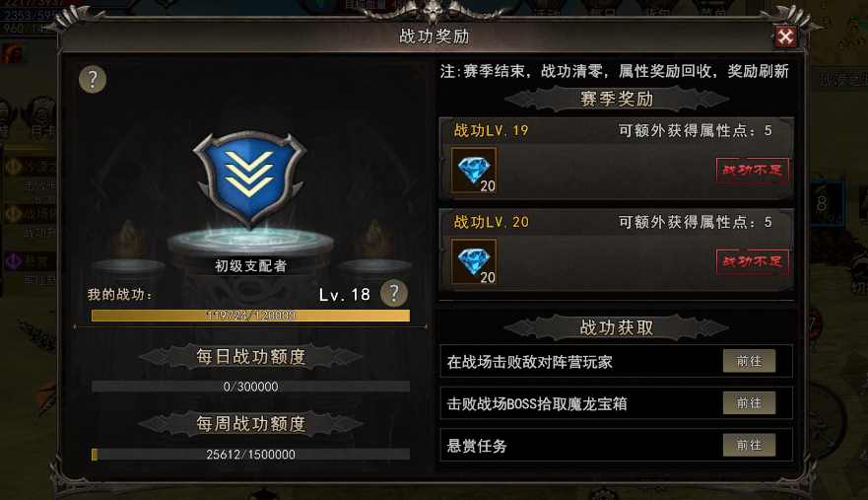Tap the diamond reward under 战功LV. 20

pos(474,261)
